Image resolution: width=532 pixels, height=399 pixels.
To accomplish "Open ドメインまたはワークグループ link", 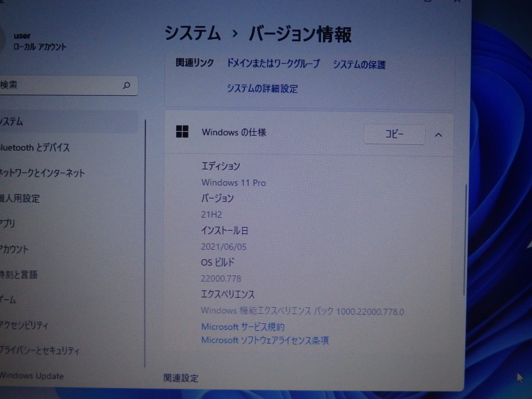I will pyautogui.click(x=273, y=63).
